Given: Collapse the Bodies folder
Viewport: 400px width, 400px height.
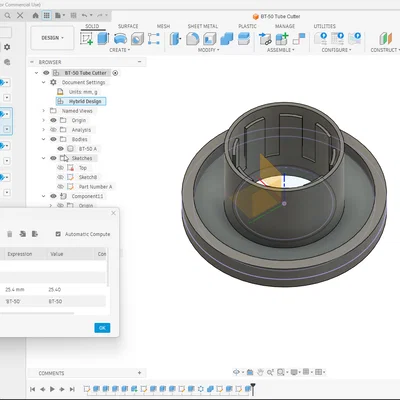Looking at the screenshot, I should click(x=44, y=139).
